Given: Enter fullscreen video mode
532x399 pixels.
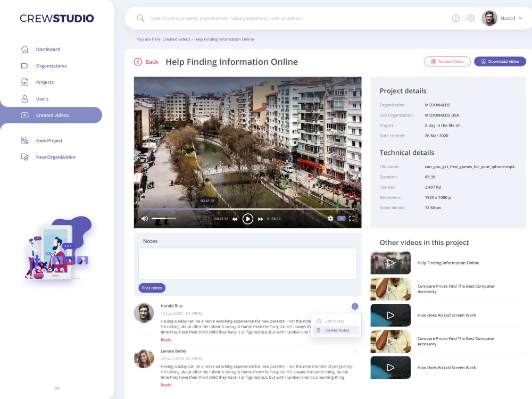Looking at the screenshot, I should coord(352,219).
